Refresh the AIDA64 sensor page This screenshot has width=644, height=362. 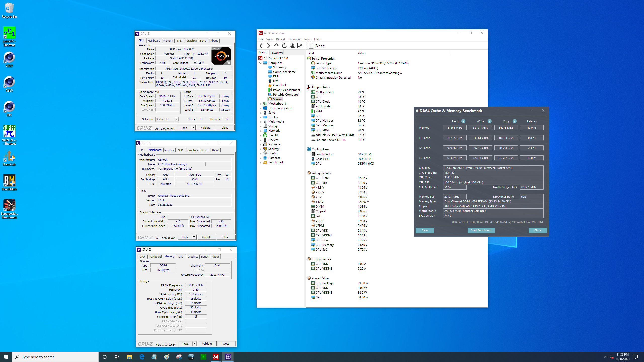tap(284, 46)
